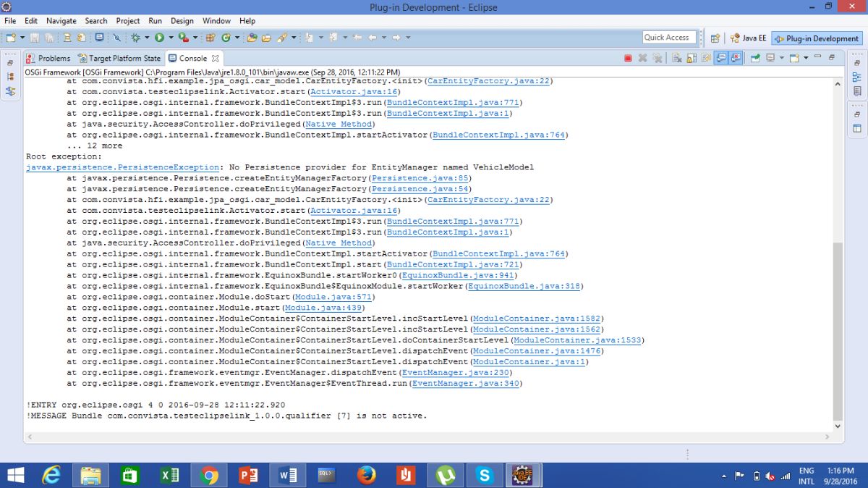Image resolution: width=868 pixels, height=488 pixels.
Task: Click the New Java Package icon
Action: coord(210,37)
